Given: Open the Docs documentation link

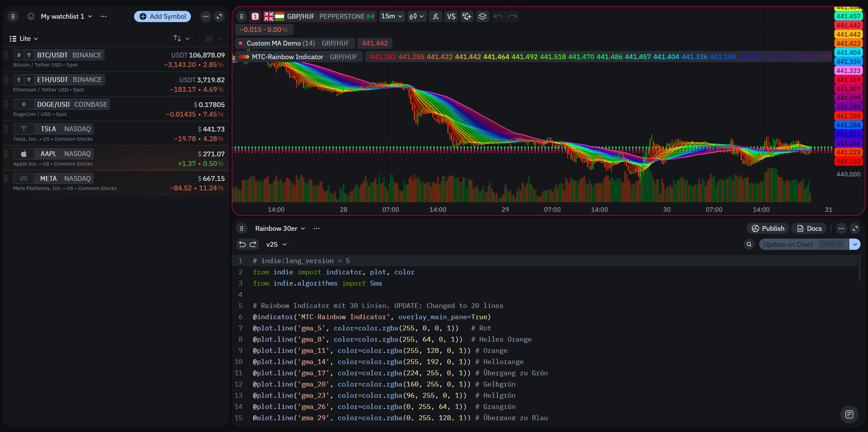Looking at the screenshot, I should tap(809, 228).
